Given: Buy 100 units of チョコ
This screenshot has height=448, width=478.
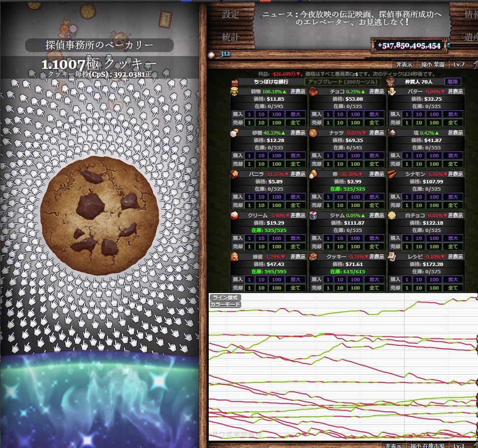Looking at the screenshot, I should [x=355, y=114].
